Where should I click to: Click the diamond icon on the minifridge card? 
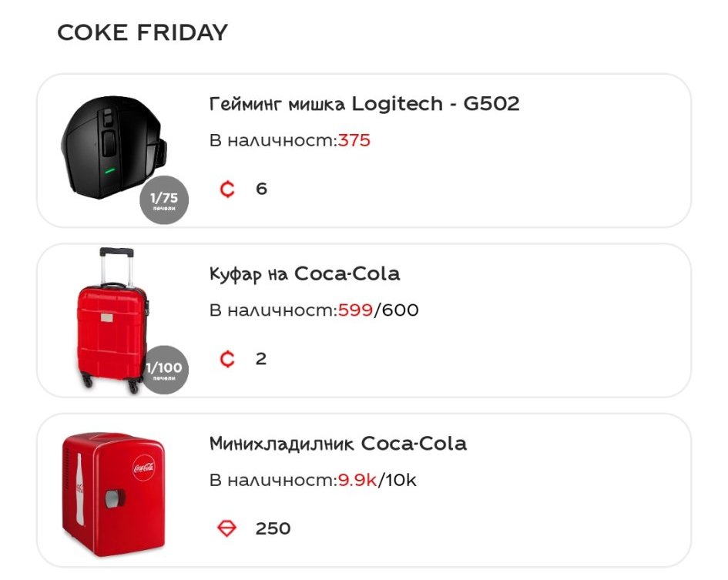tap(227, 528)
